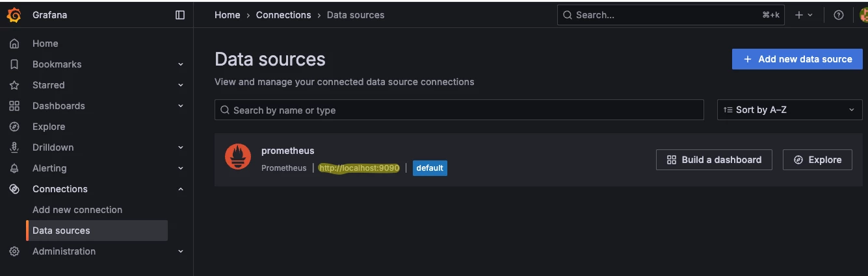Click the Connections sidebar label
This screenshot has width=868, height=276.
pos(60,189)
